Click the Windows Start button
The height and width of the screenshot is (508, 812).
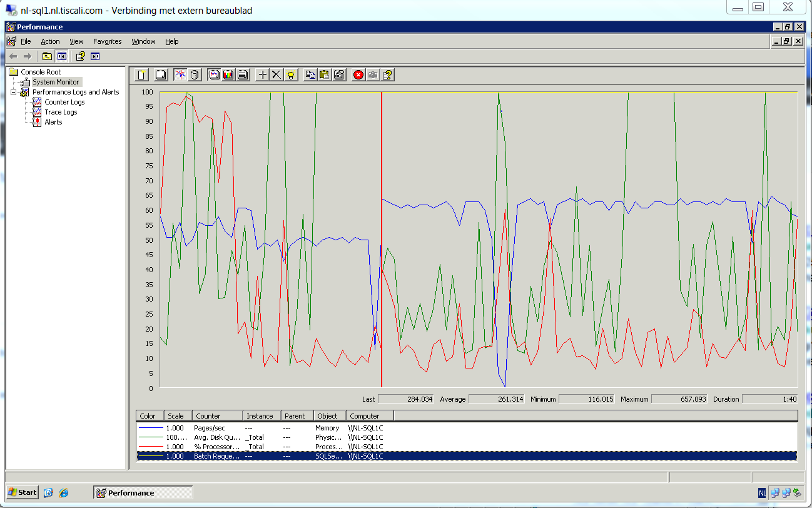(x=22, y=492)
